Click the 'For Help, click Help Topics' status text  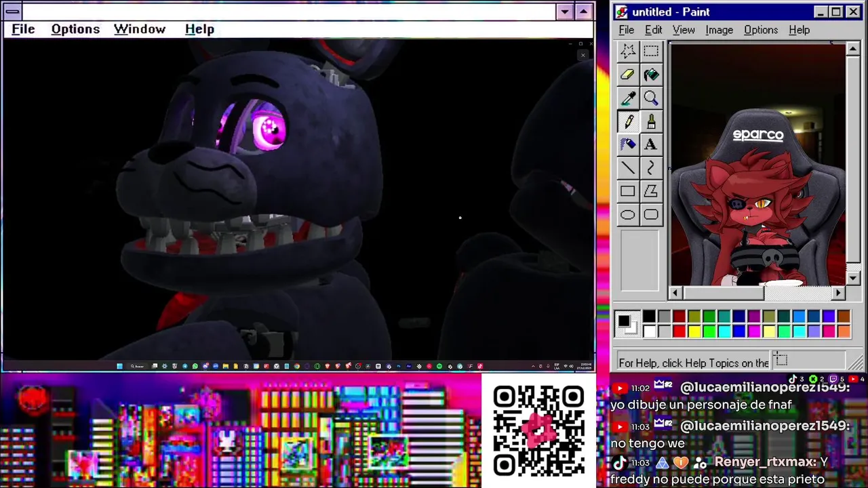point(694,363)
